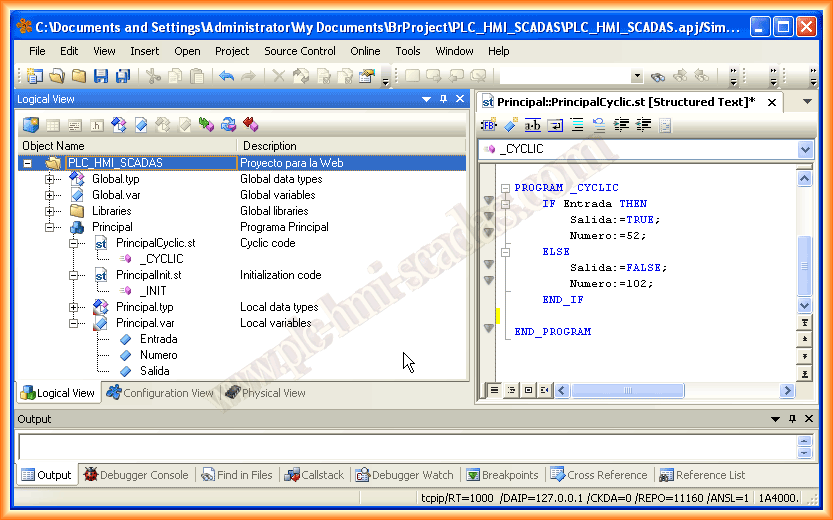The width and height of the screenshot is (833, 520).
Task: Click the .h header icon in Logical View
Action: (x=97, y=125)
